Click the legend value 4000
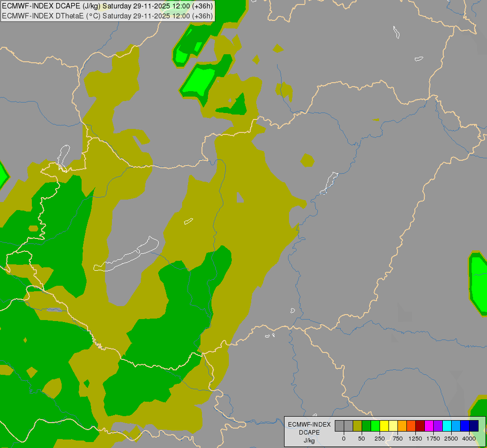This screenshot has width=487, height=448. point(469,439)
